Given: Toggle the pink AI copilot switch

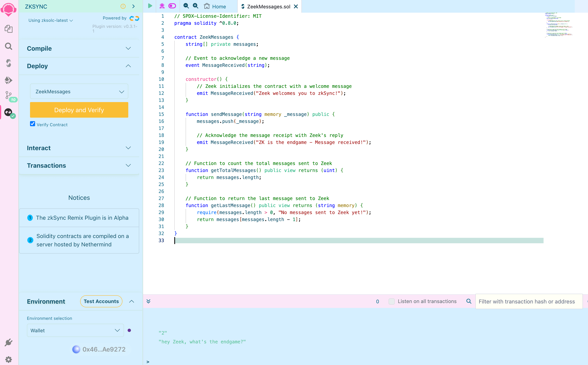Looking at the screenshot, I should [x=172, y=6].
